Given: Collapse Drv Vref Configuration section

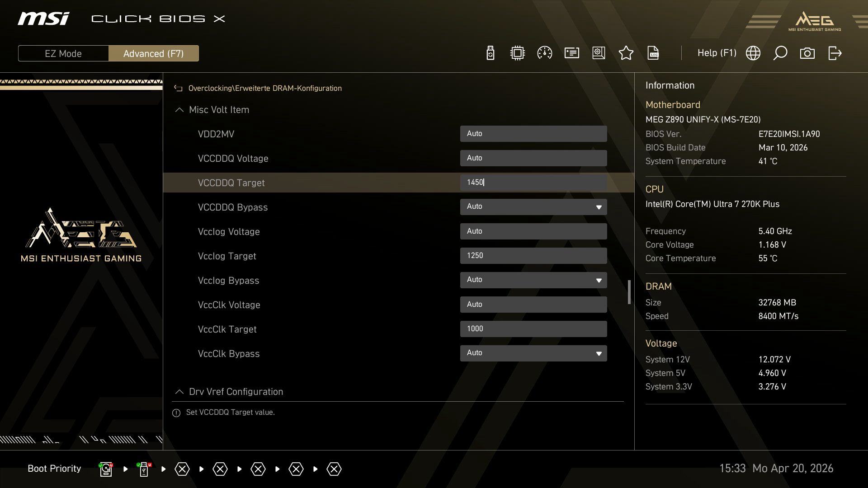Looking at the screenshot, I should coord(179,392).
